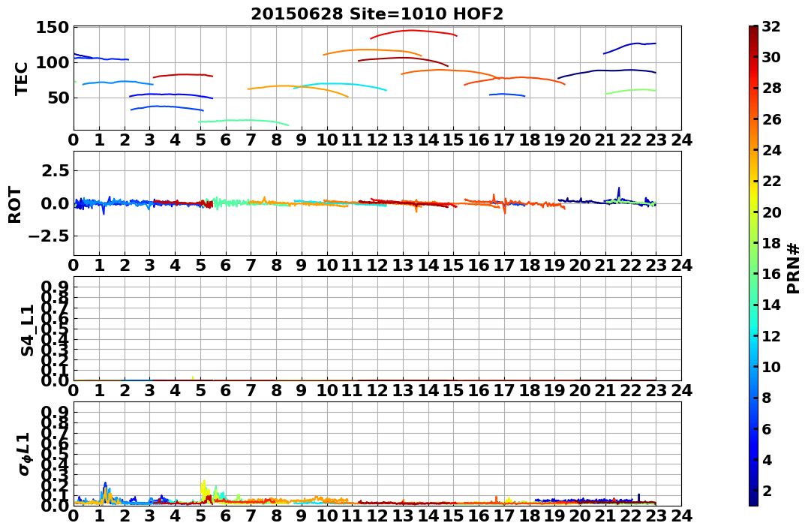This screenshot has width=808, height=532.
Task: Click the sigma-phi L1 y-axis label
Action: coord(24,454)
